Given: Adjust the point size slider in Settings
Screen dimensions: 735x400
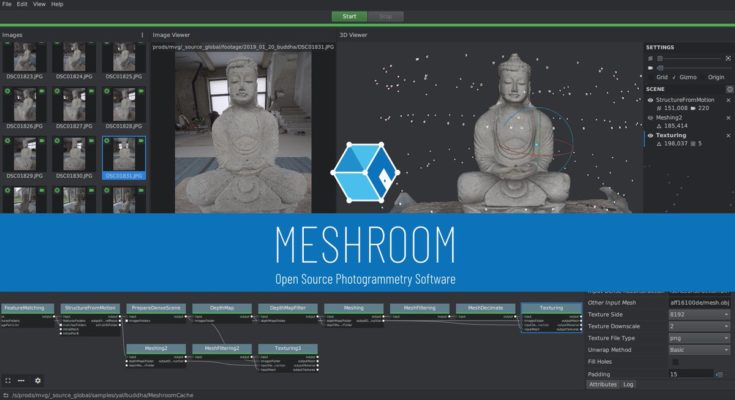Looking at the screenshot, I should (689, 59).
